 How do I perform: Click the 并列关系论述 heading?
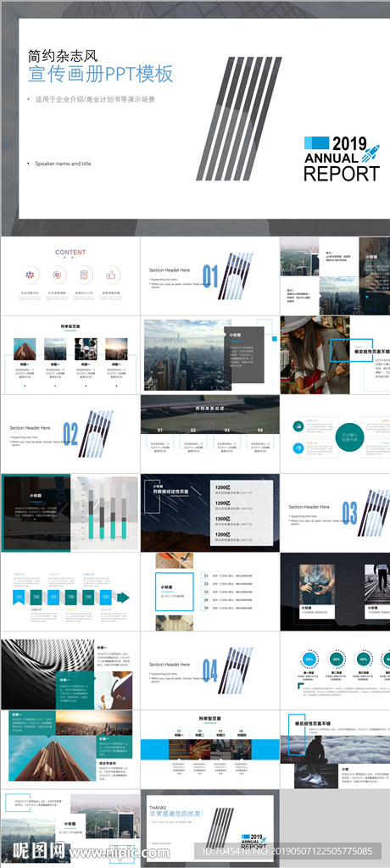[x=210, y=409]
